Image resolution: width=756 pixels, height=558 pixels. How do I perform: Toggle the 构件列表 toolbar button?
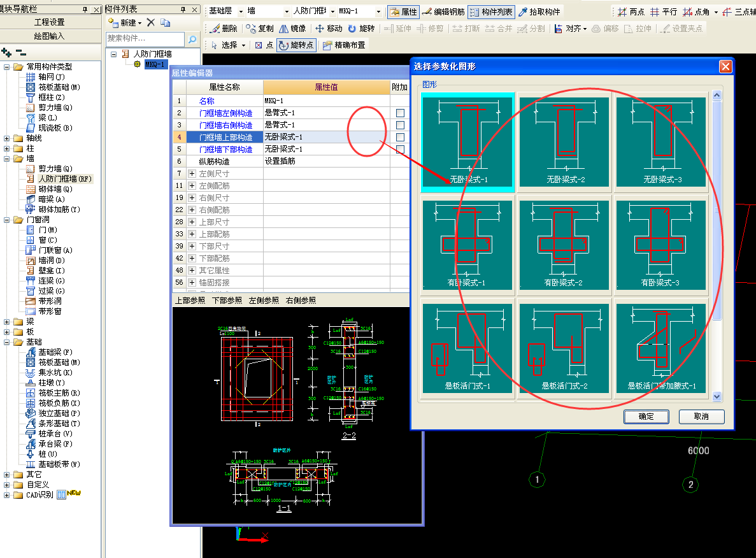[x=491, y=11]
